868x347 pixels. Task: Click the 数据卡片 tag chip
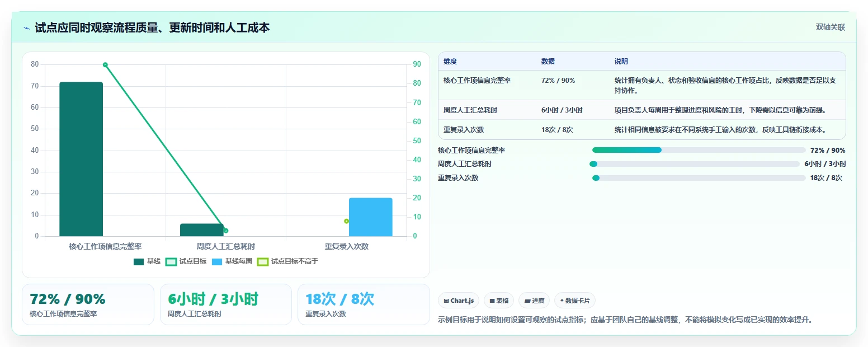coord(575,301)
